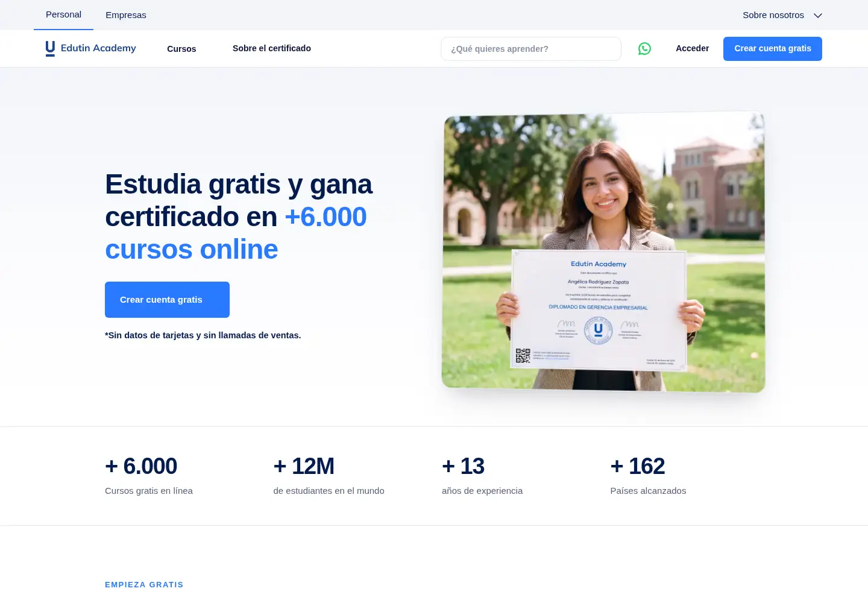Click the Sin datos de tarjetas disclaimer text
Viewport: 868px width, 603px height.
203,335
